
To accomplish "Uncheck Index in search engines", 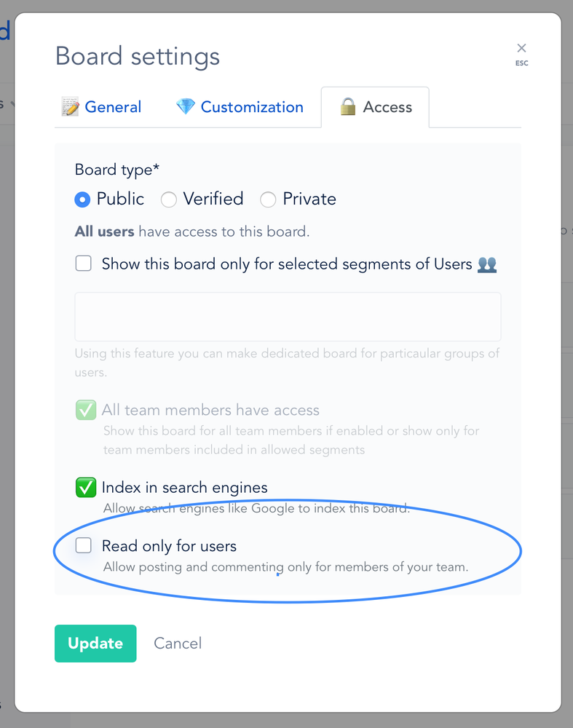I will (86, 488).
